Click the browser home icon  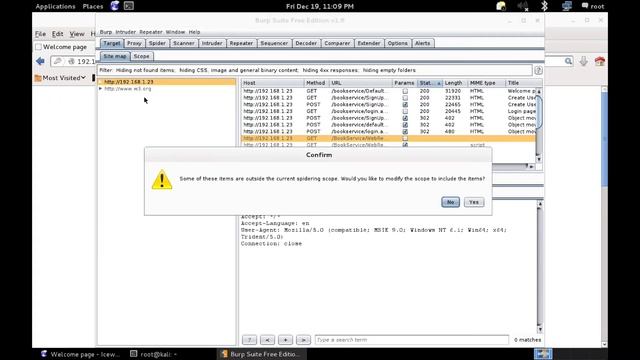pos(600,61)
